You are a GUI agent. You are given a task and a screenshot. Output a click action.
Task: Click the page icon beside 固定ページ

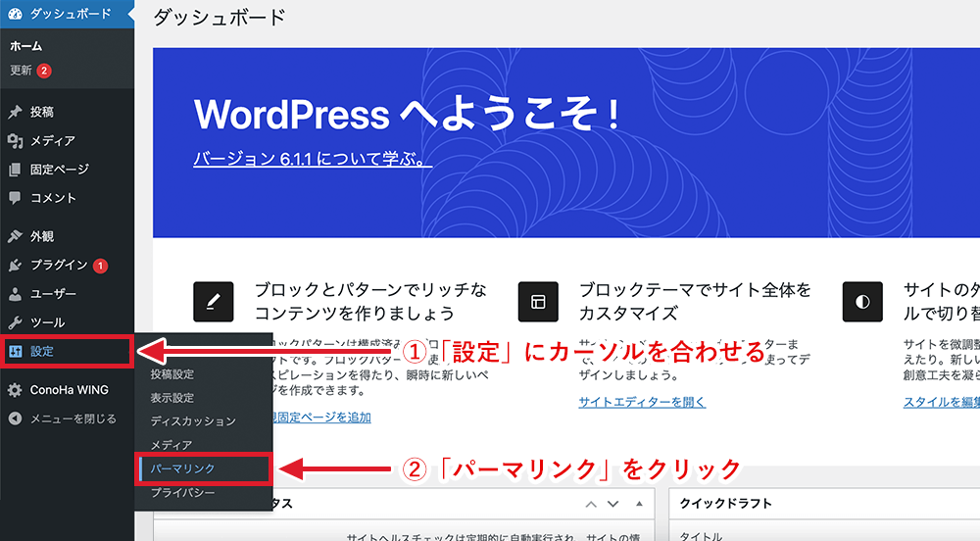click(15, 170)
